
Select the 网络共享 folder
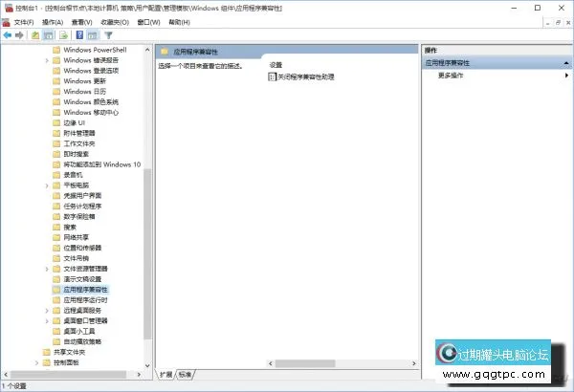(x=77, y=237)
